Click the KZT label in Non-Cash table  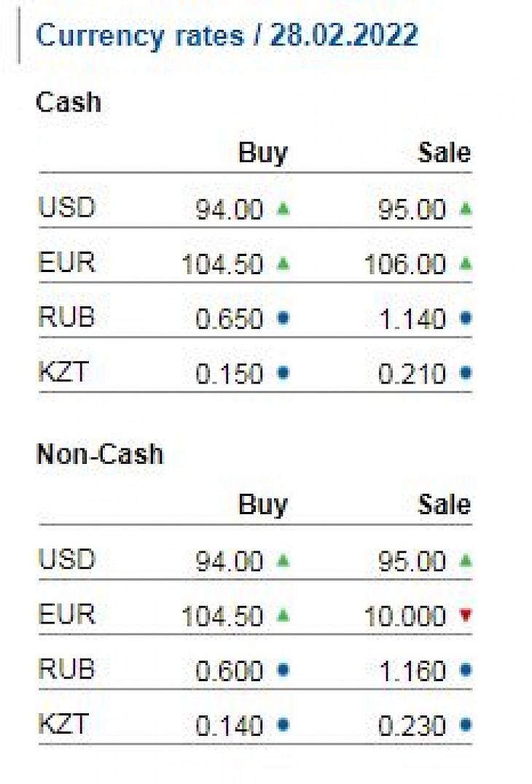pyautogui.click(x=64, y=723)
